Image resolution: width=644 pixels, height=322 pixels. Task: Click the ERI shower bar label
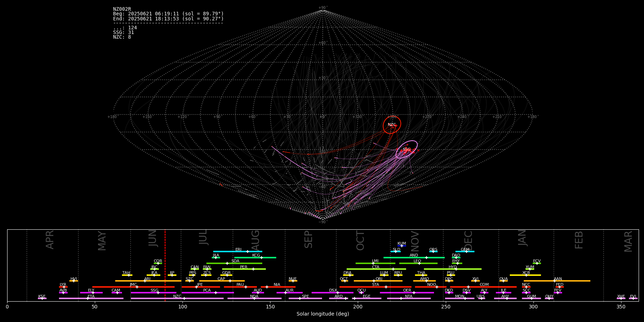[238, 250]
